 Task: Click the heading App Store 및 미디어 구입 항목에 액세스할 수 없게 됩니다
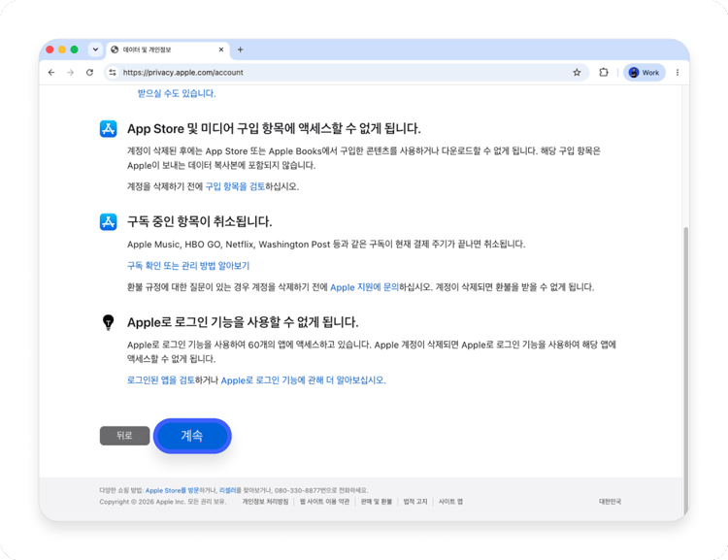(x=274, y=129)
